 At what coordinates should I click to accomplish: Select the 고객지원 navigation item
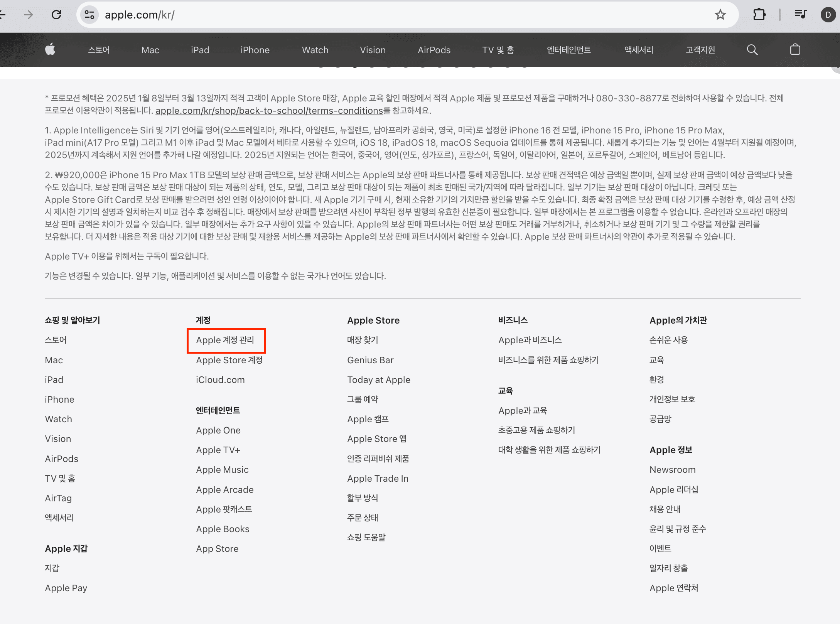700,50
